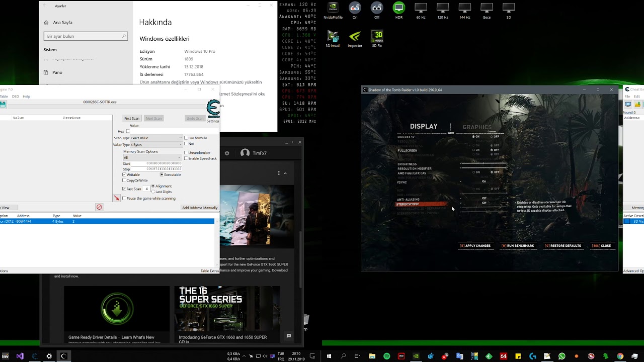Toggle the Not checkbox in Cheat Engine
644x362 pixels.
pyautogui.click(x=186, y=144)
